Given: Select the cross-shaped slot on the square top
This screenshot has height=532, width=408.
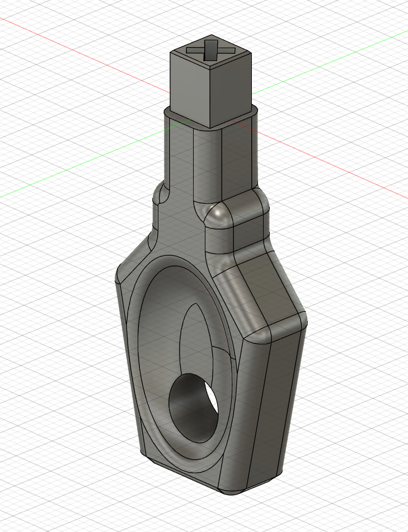Looking at the screenshot, I should (x=210, y=51).
